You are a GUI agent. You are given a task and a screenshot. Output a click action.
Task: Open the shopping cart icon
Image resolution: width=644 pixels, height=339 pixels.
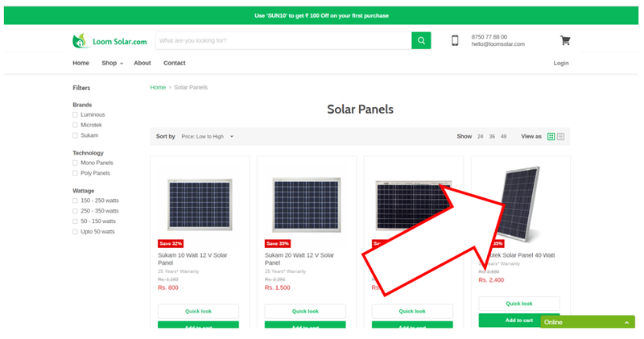click(565, 40)
